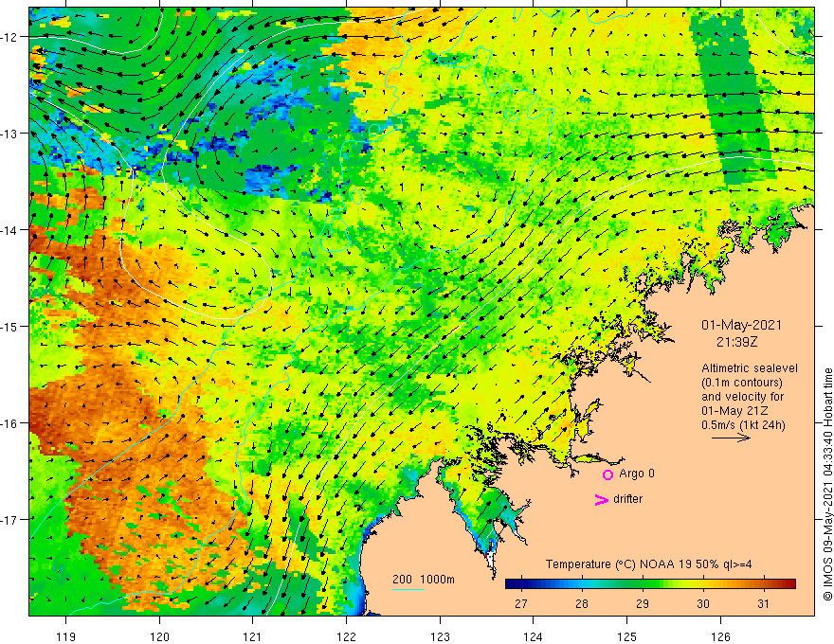Click the -17 latitude axis label
834x644 pixels.
9,519
